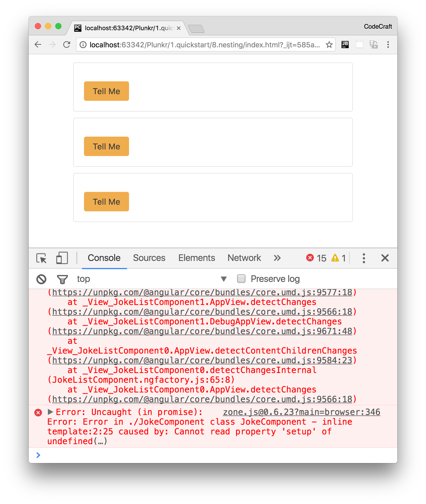Show the 1 warning count indicator

click(338, 258)
